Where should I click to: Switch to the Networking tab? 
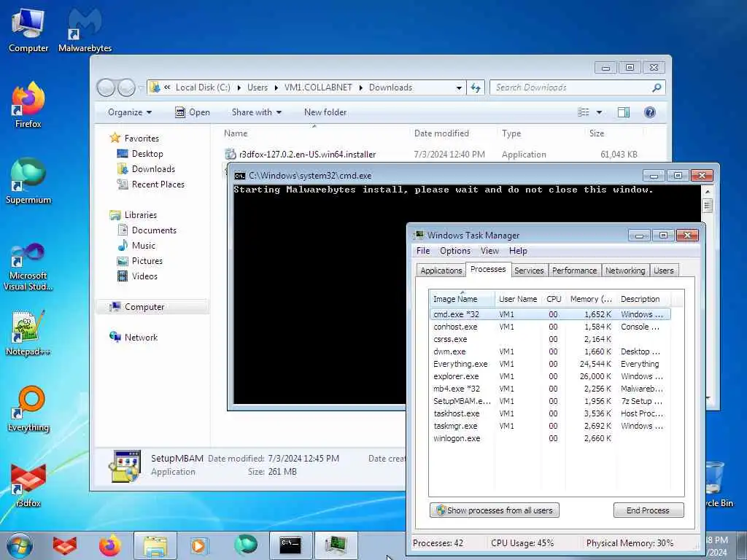coord(625,271)
